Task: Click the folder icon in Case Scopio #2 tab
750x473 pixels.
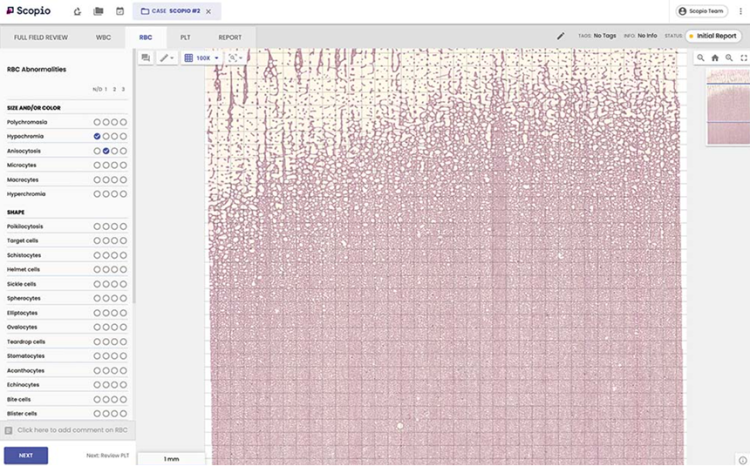Action: coord(145,11)
